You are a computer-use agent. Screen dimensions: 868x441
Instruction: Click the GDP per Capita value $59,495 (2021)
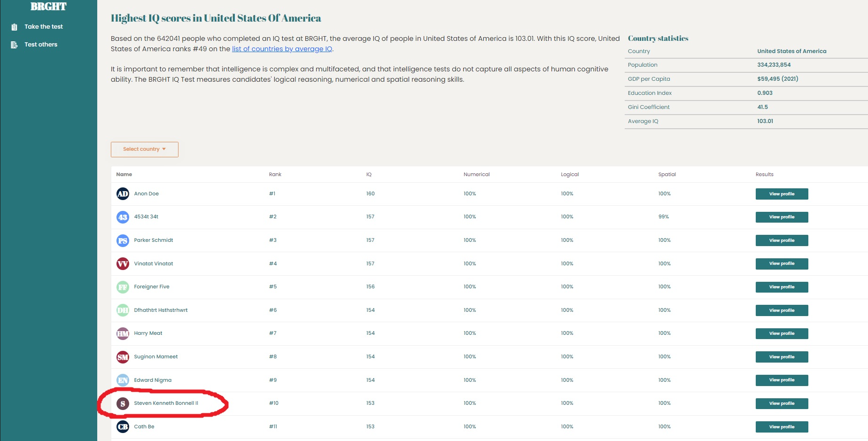[778, 79]
